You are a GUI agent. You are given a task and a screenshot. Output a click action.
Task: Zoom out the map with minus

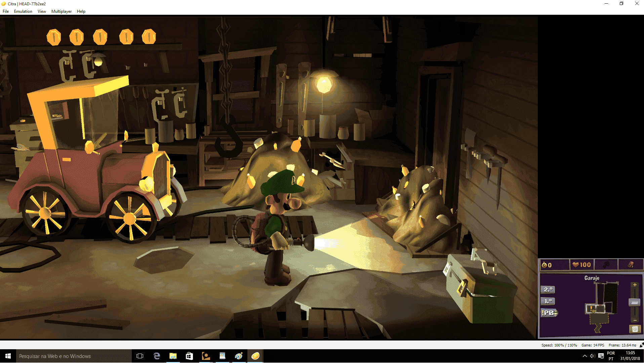pyautogui.click(x=635, y=320)
